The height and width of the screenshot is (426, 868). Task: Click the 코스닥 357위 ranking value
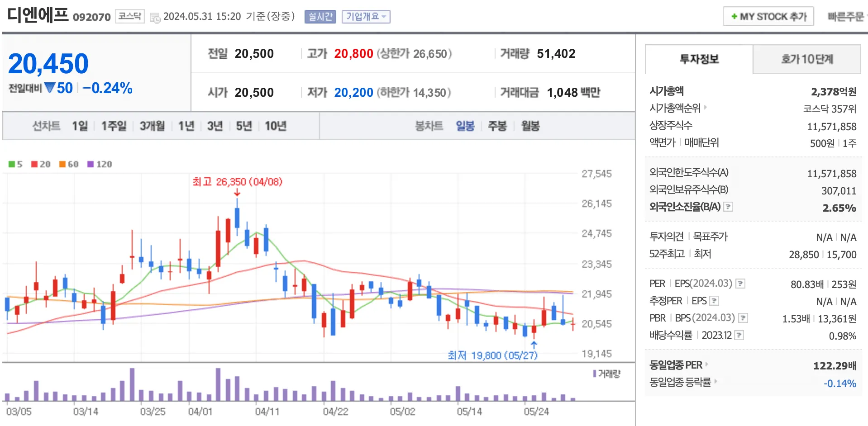830,109
